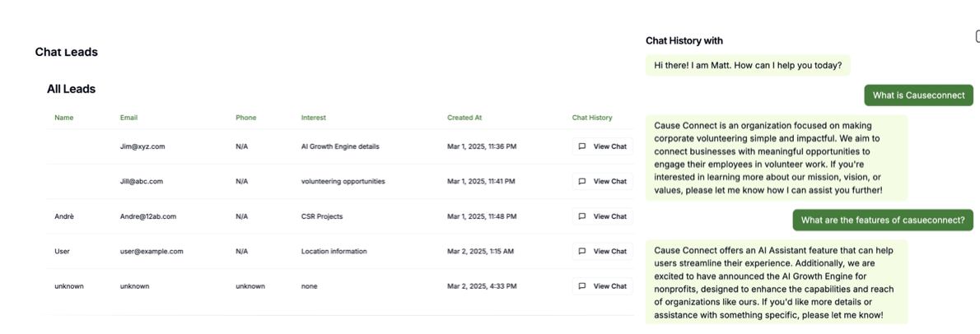This screenshot has width=980, height=334.
Task: Select the user@example.com email cell
Action: (x=152, y=252)
